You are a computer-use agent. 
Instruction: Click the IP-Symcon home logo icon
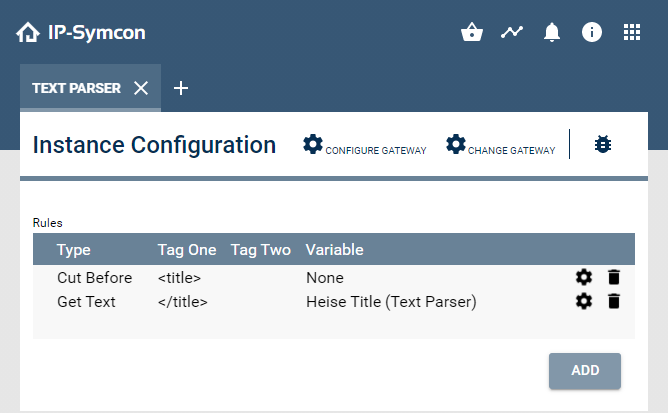click(x=28, y=32)
